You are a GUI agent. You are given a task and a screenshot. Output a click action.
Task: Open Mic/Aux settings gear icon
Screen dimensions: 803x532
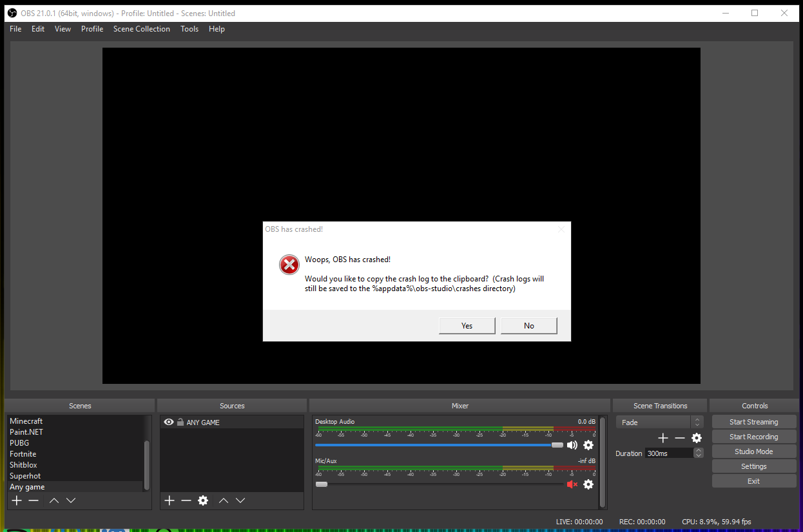pyautogui.click(x=588, y=484)
